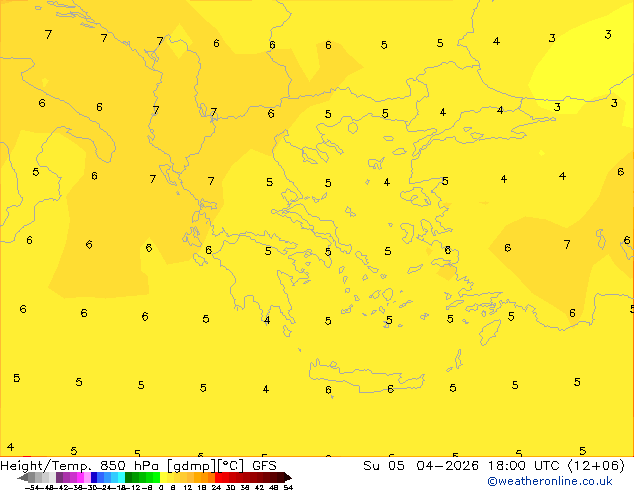Screen dimensions: 634x490
Task: Click the dark maroon right arrow end of the color scale
Action: pyautogui.click(x=288, y=477)
